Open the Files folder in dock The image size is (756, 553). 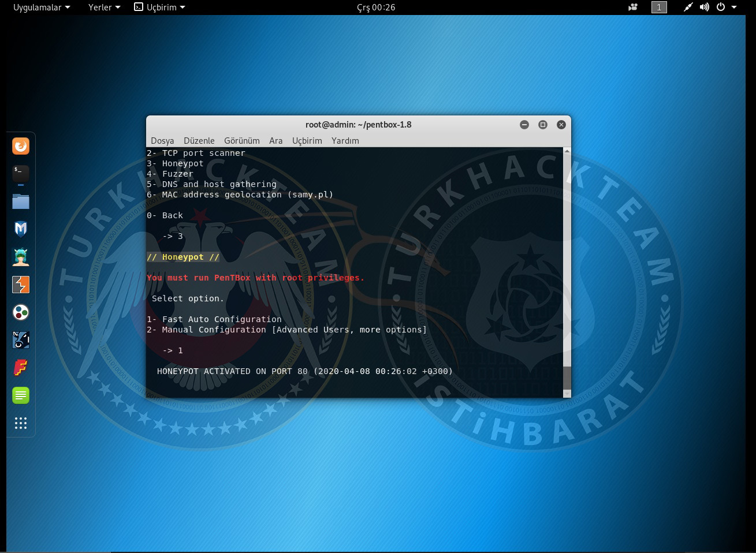coord(21,201)
